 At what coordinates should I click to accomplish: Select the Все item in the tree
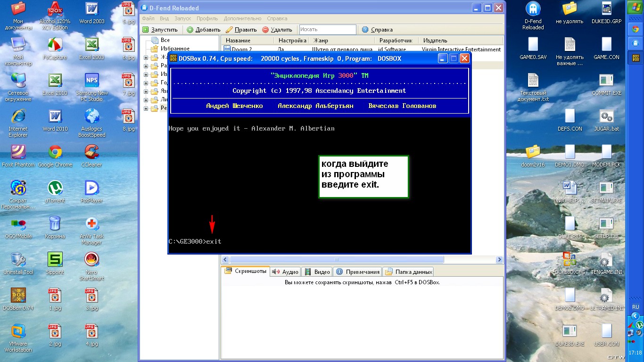pos(165,41)
